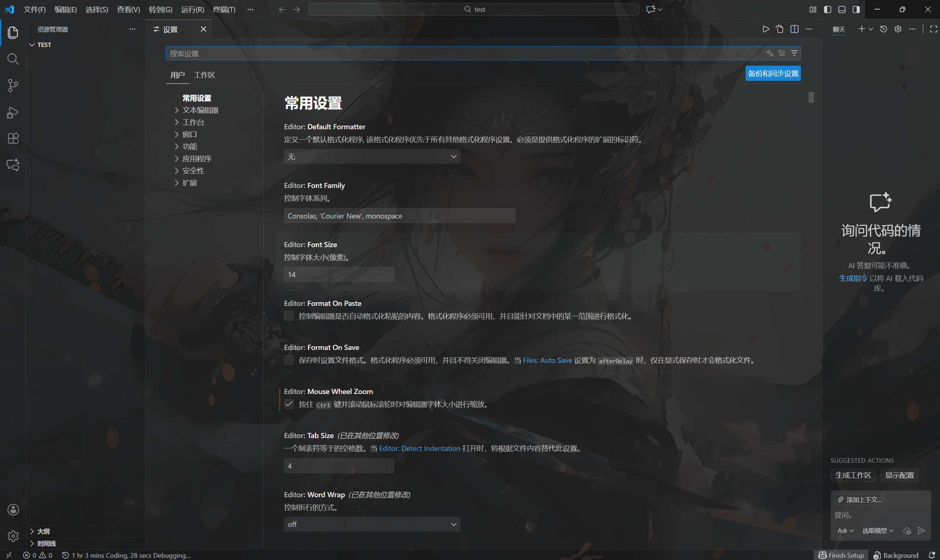Open the 文件(F) menu
The height and width of the screenshot is (560, 940).
pos(34,10)
